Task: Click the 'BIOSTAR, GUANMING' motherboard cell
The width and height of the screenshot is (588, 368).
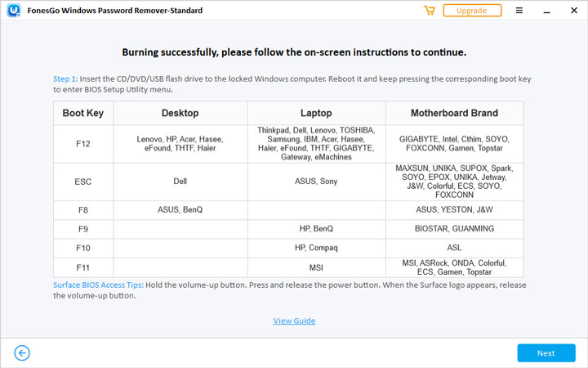Action: click(x=454, y=229)
